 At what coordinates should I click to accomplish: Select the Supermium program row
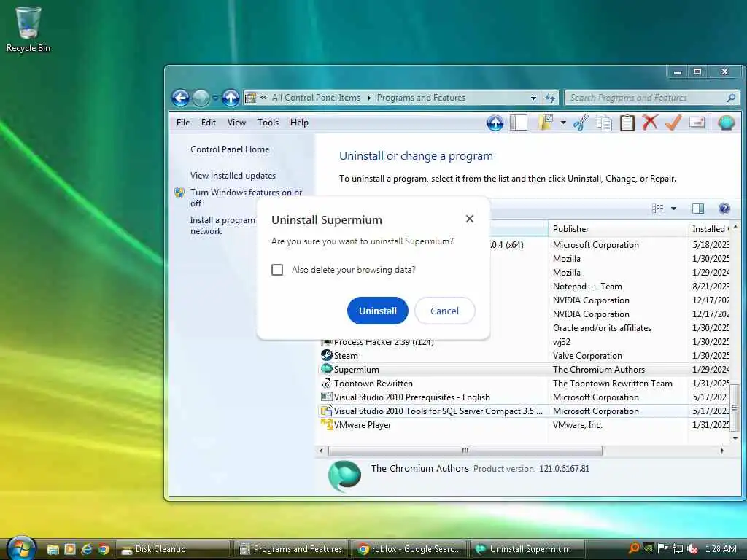click(x=524, y=370)
